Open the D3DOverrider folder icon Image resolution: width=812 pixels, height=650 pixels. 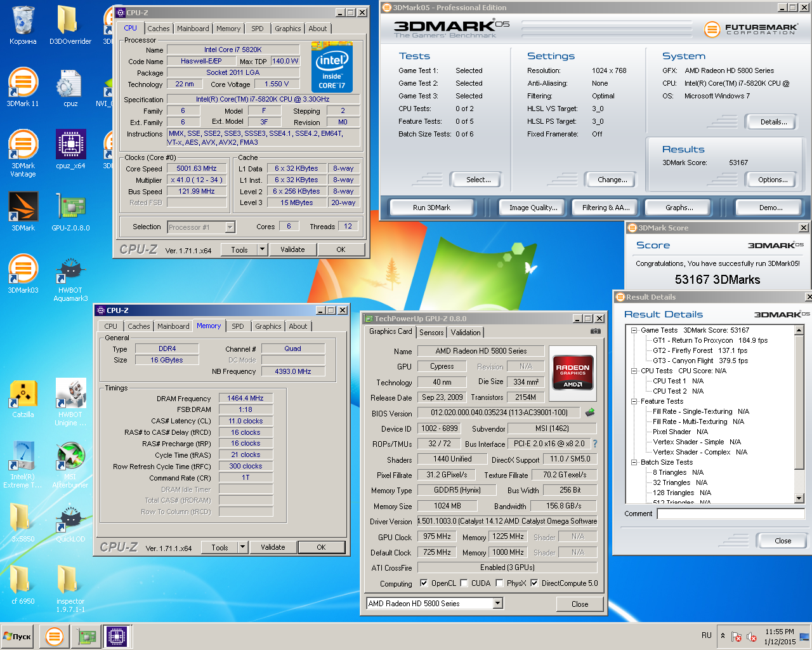point(70,25)
